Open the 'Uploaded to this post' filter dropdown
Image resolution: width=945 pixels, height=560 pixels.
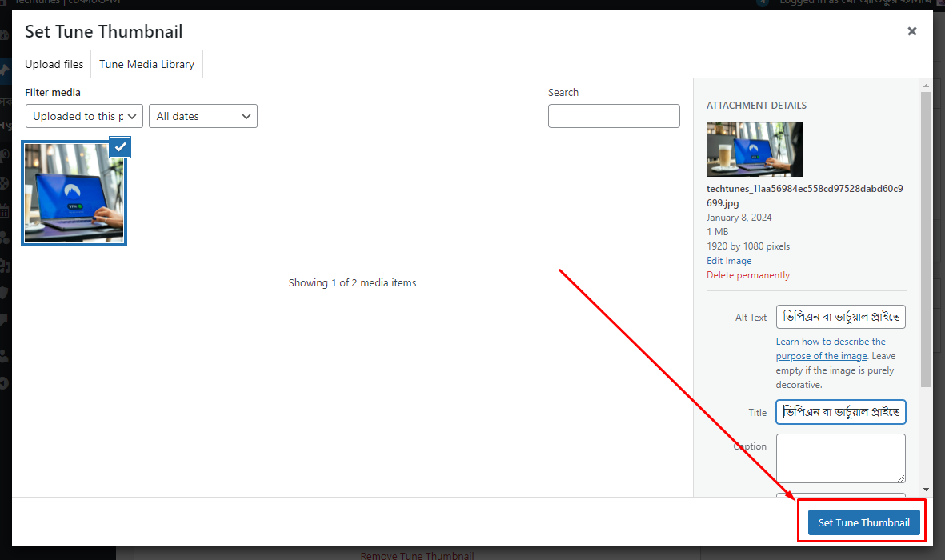point(84,116)
